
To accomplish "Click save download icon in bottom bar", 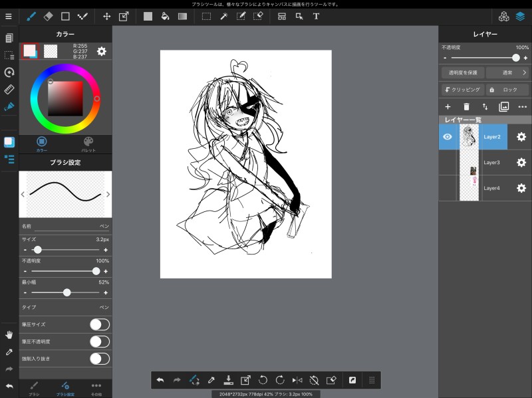I will coord(228,380).
